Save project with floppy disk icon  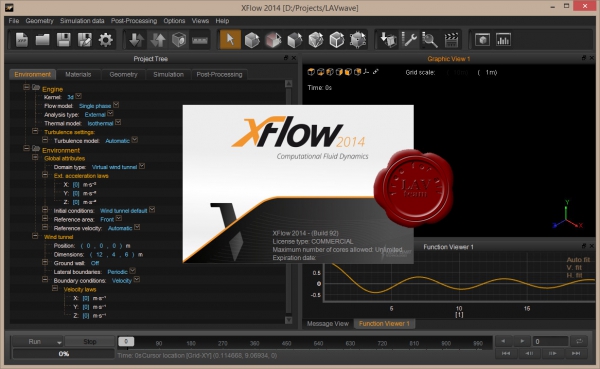point(64,40)
